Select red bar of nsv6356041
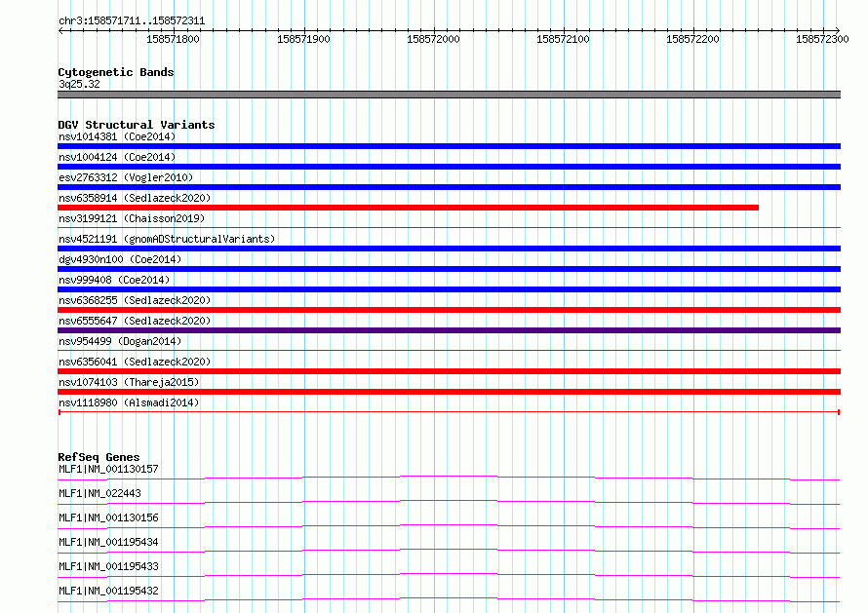This screenshot has width=868, height=613. click(449, 371)
